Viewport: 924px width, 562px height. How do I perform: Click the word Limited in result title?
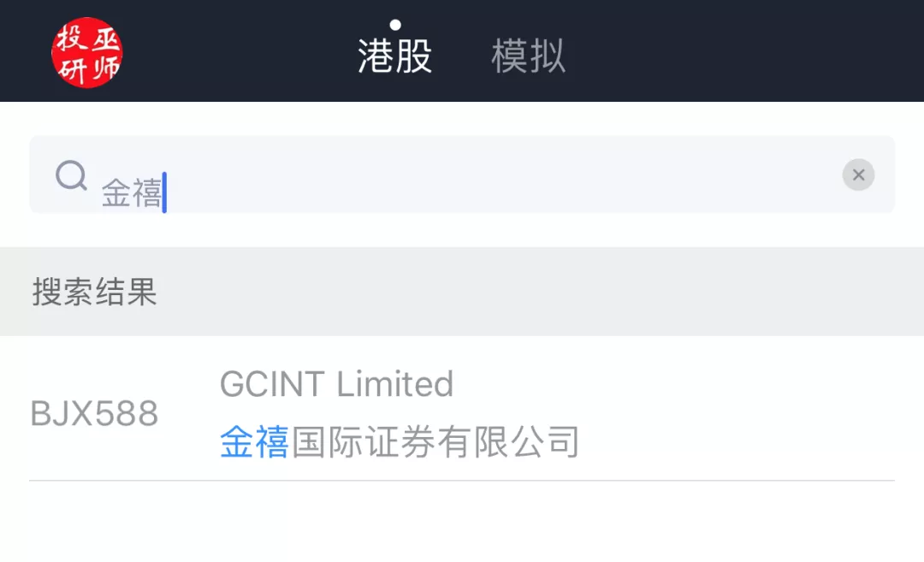coord(394,384)
